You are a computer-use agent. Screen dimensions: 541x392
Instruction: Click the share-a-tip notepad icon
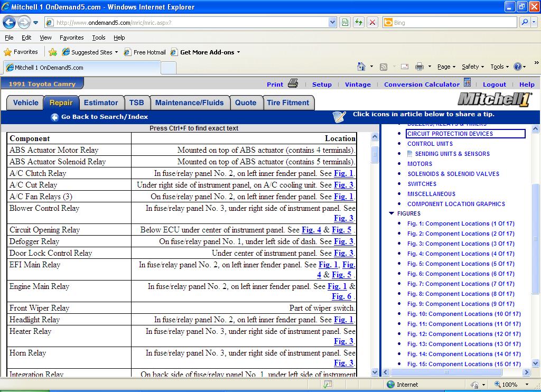[x=339, y=116]
